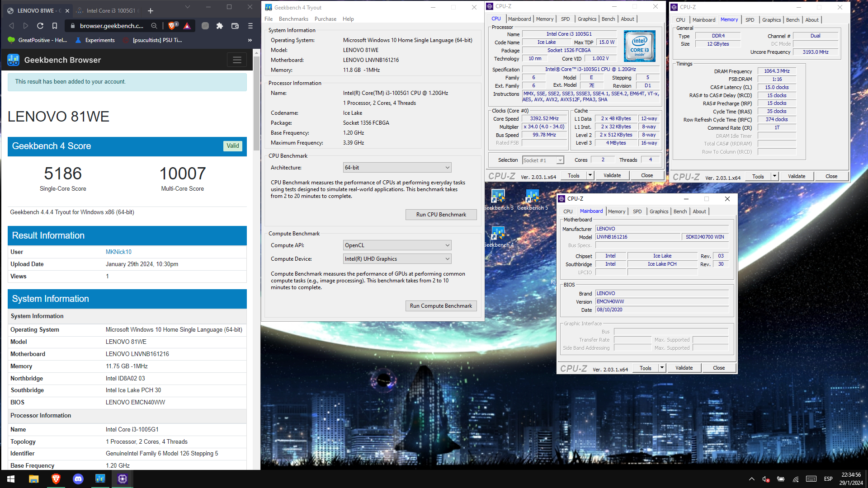Click the Geekbench logo in site header
Screen dimensions: 868x488
[x=14, y=60]
